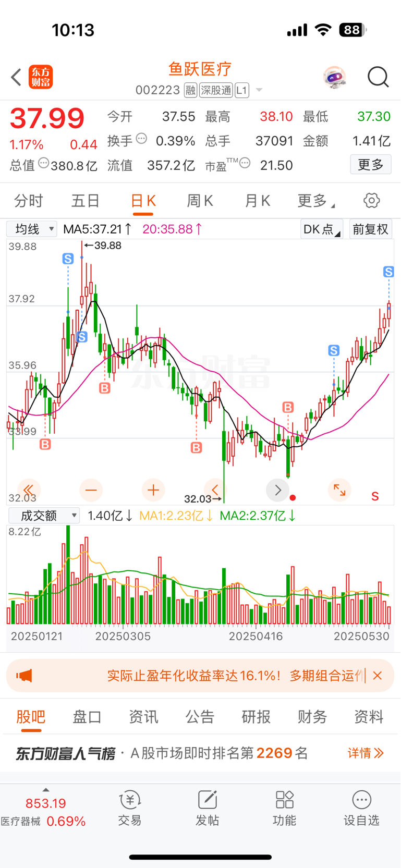Open 详情 popularity ranking link

click(366, 753)
